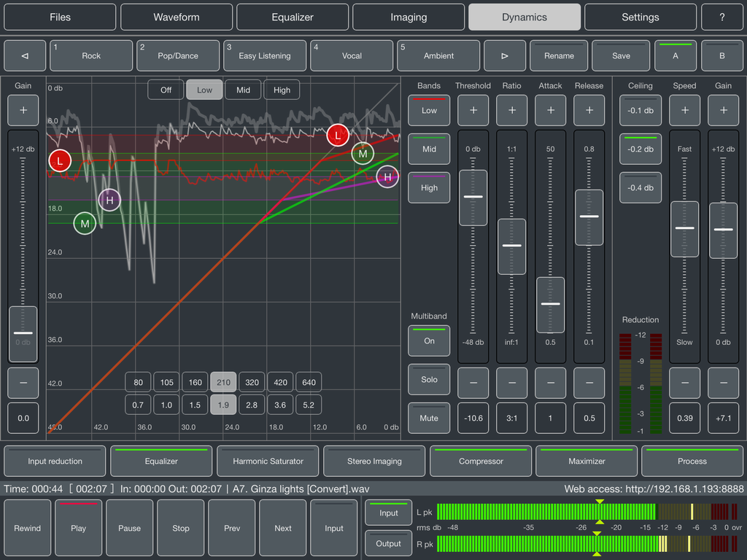This screenshot has height=560, width=747.
Task: Toggle the Equalizer module at bottom
Action: pyautogui.click(x=161, y=461)
